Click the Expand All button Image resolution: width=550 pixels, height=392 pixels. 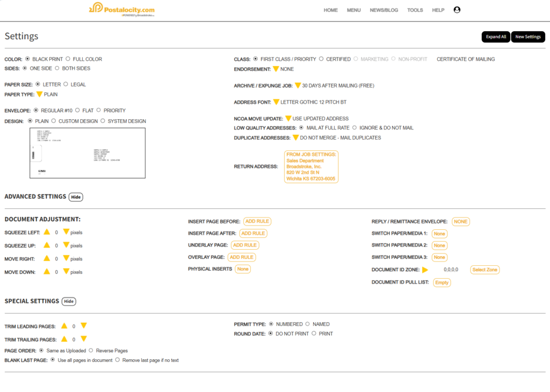point(496,37)
